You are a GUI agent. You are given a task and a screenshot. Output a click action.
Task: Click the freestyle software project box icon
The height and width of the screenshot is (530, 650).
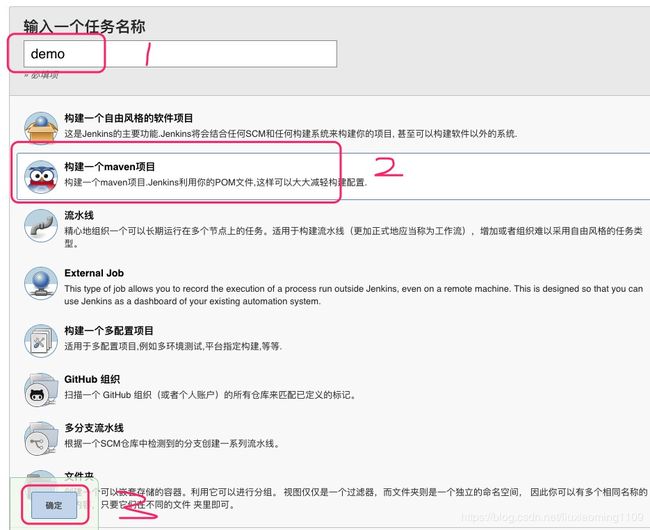coord(41,128)
